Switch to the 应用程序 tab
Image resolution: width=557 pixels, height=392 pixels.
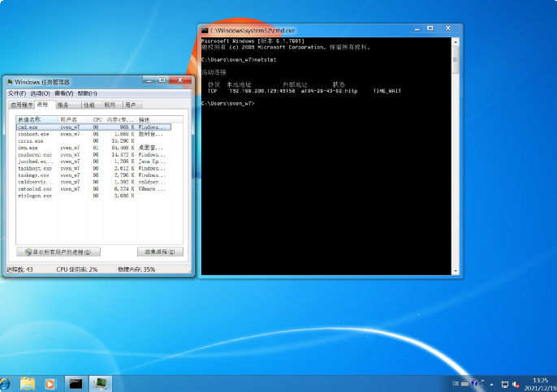click(20, 105)
